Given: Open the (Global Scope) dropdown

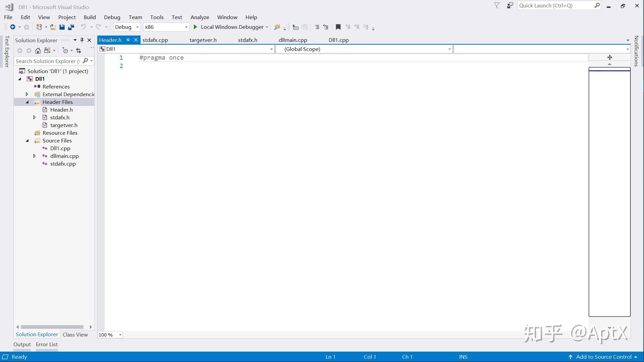Looking at the screenshot, I should click(x=364, y=49).
